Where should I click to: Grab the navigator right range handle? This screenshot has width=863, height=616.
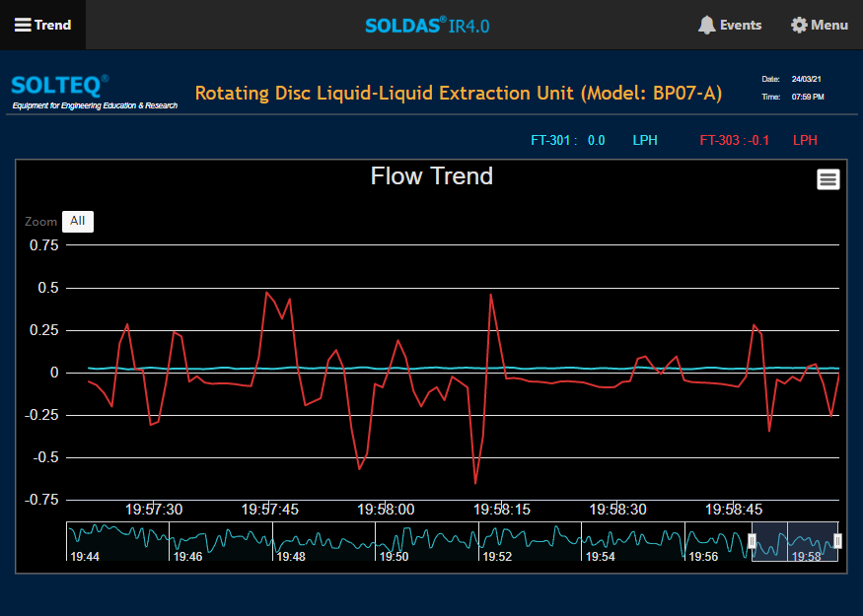[x=837, y=541]
